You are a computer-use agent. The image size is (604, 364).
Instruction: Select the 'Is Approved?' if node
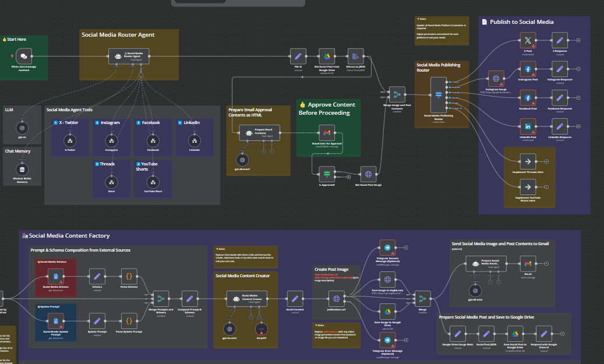326,174
